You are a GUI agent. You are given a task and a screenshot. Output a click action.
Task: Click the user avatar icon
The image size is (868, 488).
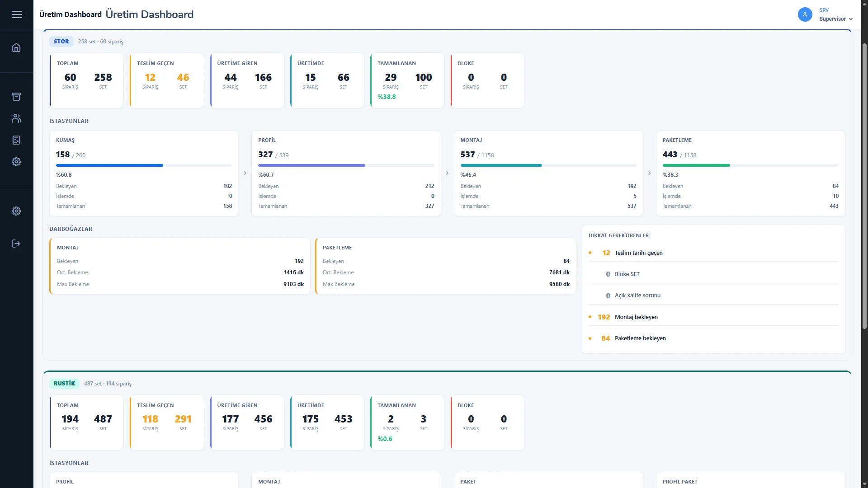pyautogui.click(x=805, y=14)
